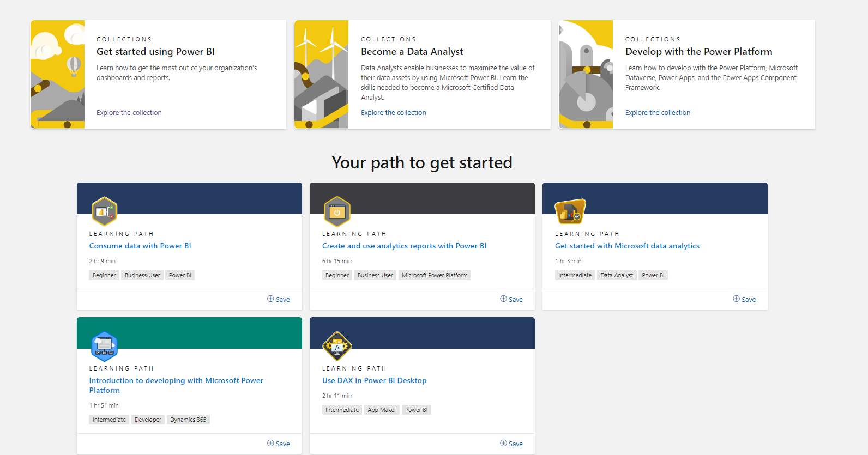
Task: Open the Develop with the Power Platform thumbnail
Action: click(586, 74)
